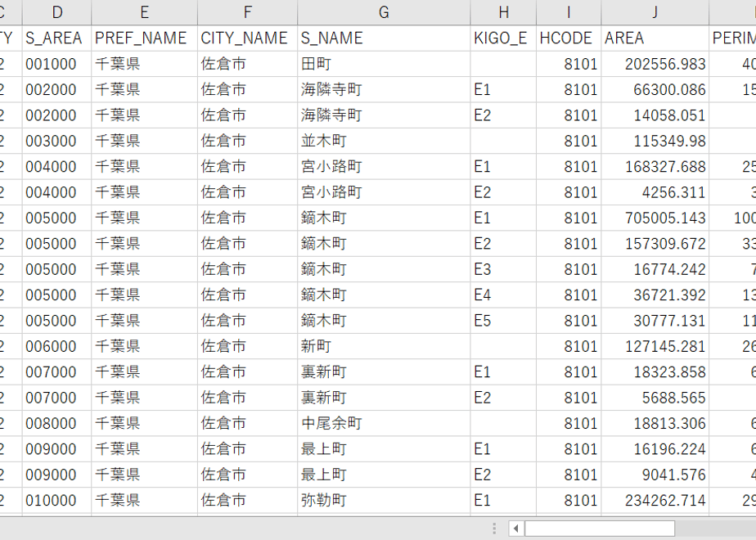This screenshot has width=756, height=540.
Task: Select column F header
Action: (x=247, y=12)
